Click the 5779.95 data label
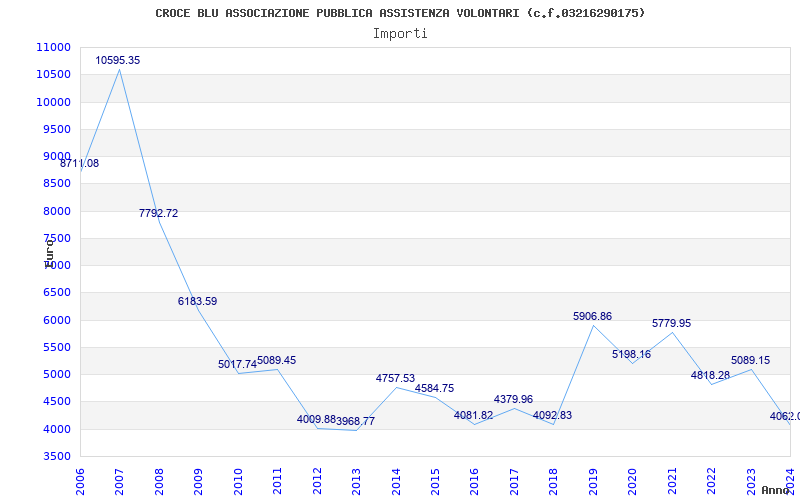This screenshot has height=500, width=800. coord(671,323)
